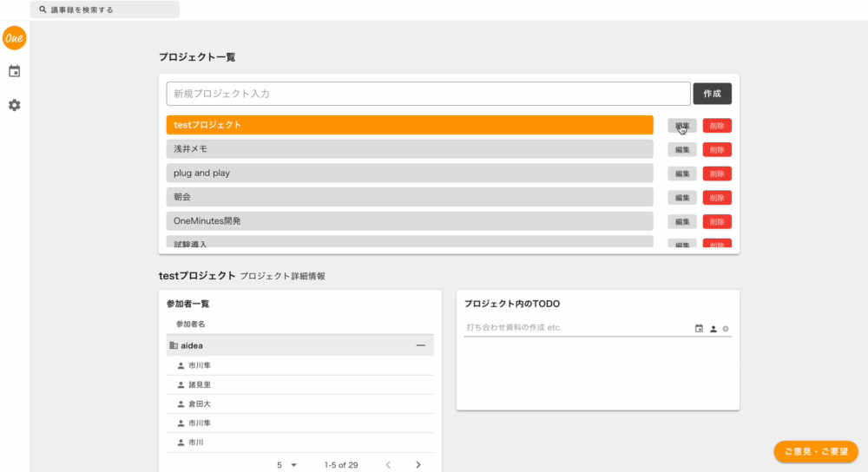Select the OneMinutes開発 project
The width and height of the screenshot is (868, 472).
point(409,221)
